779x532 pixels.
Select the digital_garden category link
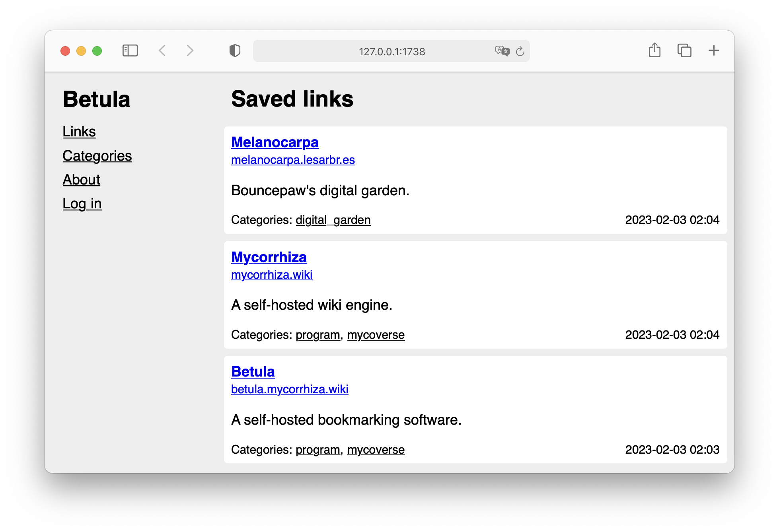(333, 220)
